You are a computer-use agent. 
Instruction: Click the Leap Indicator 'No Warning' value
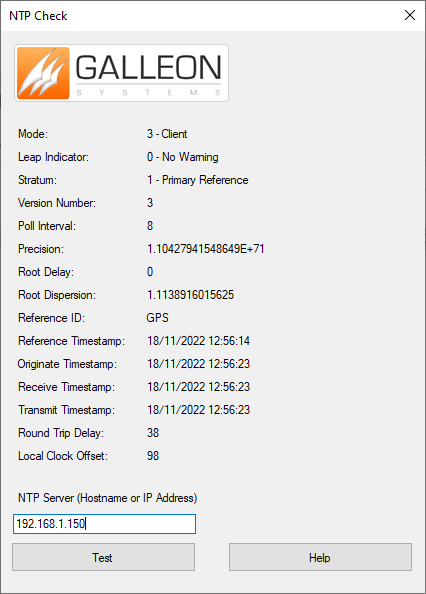click(183, 157)
